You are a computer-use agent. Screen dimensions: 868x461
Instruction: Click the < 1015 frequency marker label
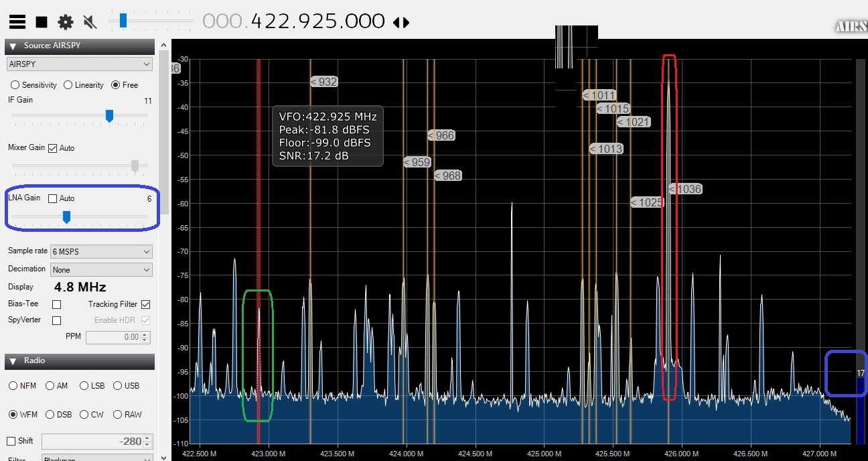[x=613, y=109]
